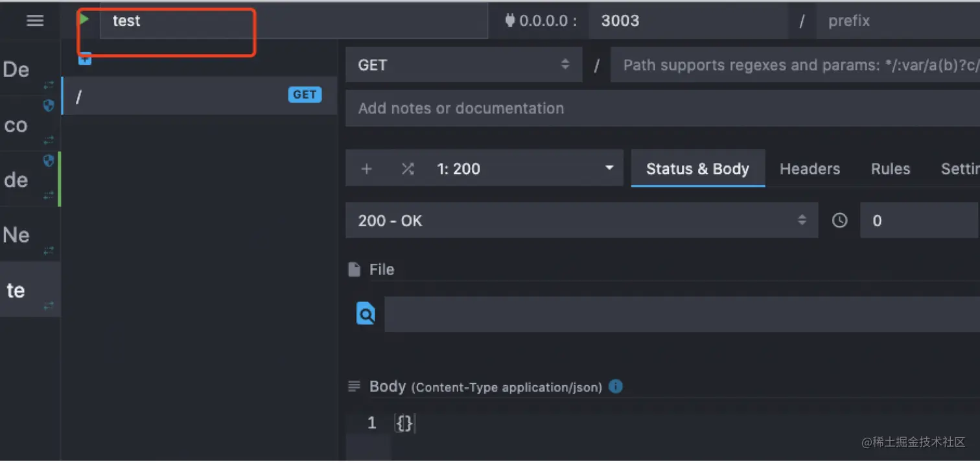Click the proxy arrows icon on 'Ne' environment
Screen dimensions: 980x463
[49, 250]
